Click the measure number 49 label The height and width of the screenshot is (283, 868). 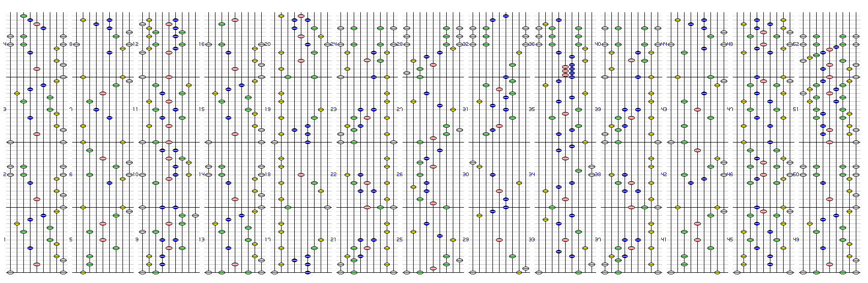[796, 240]
